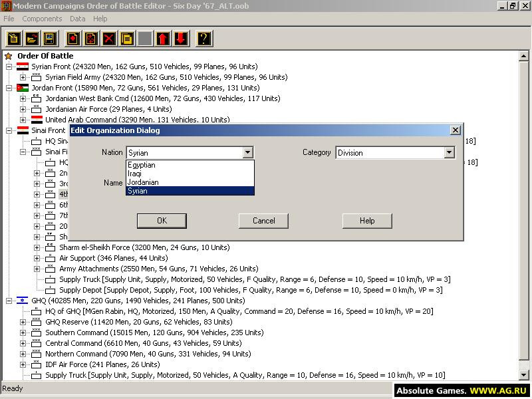This screenshot has width=532, height=399.
Task: Expand the Jordanian West Bank Cmd node
Action: click(x=23, y=98)
